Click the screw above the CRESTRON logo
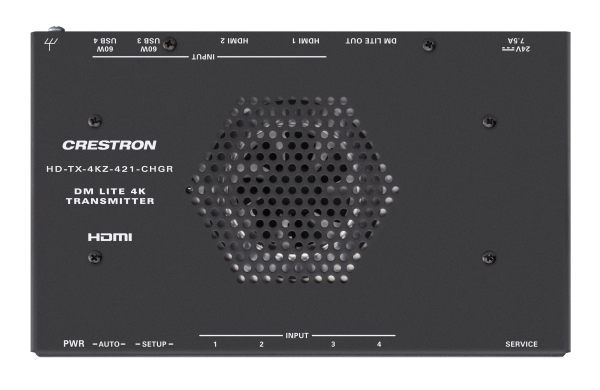The image size is (600, 390). (x=95, y=121)
